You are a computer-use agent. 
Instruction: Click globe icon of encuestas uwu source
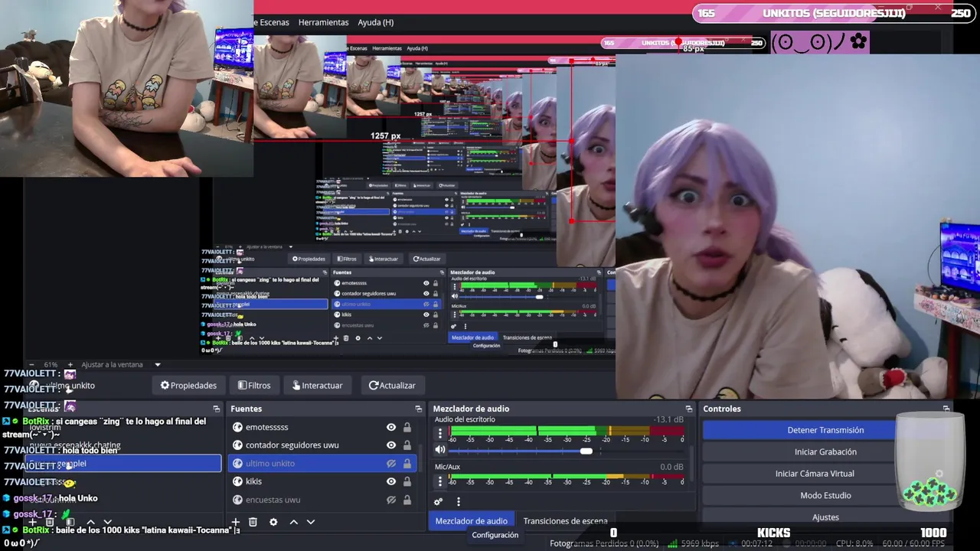point(237,500)
